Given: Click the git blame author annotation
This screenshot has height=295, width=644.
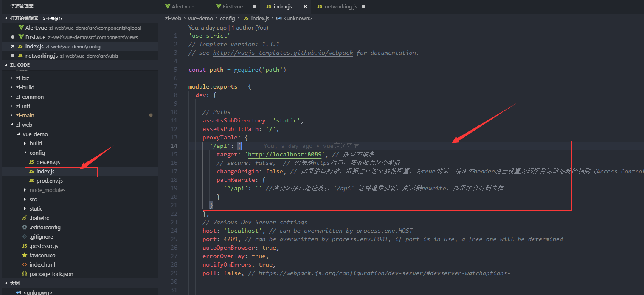Looking at the screenshot, I should click(228, 28).
